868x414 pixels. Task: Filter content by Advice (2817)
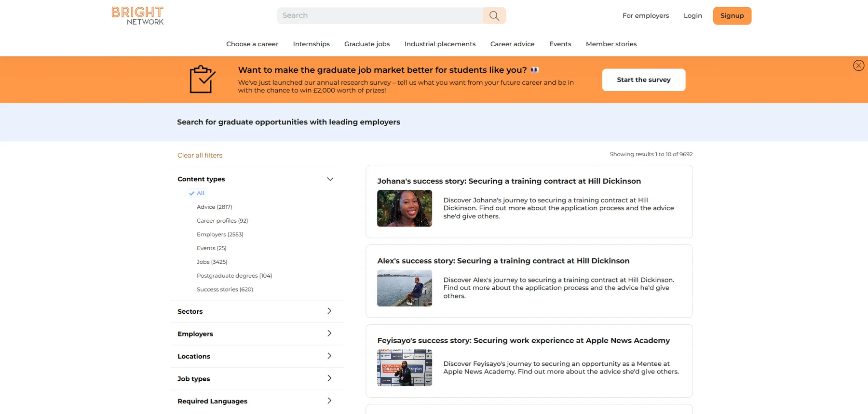(x=214, y=207)
